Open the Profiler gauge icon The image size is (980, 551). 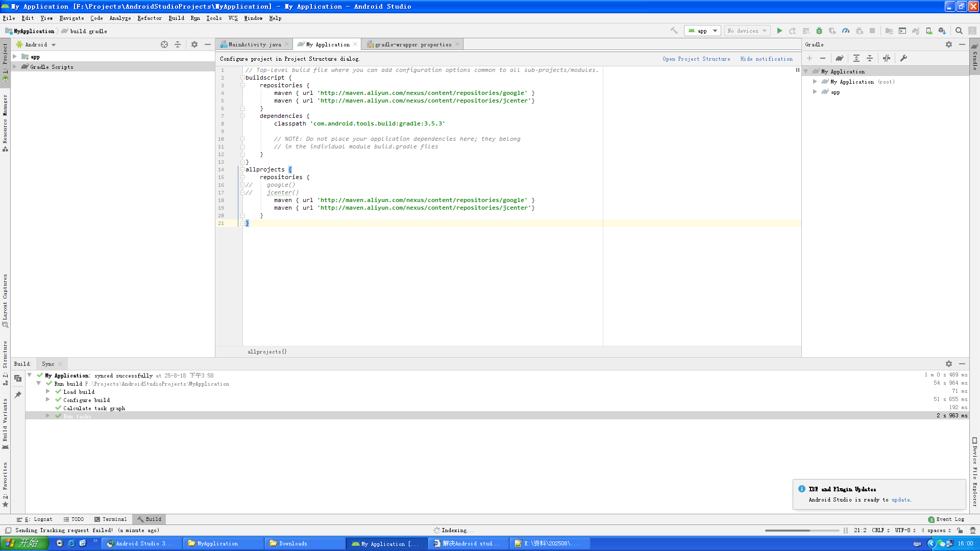[x=846, y=31]
